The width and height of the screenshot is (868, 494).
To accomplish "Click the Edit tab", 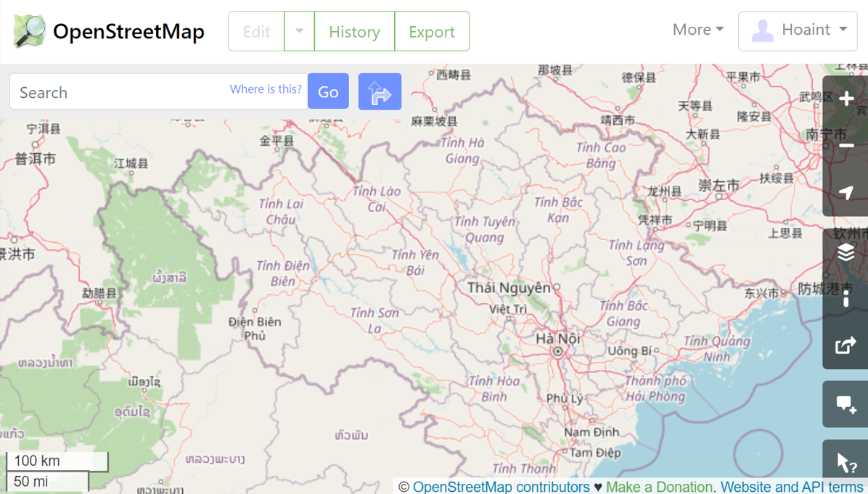I will tap(256, 31).
